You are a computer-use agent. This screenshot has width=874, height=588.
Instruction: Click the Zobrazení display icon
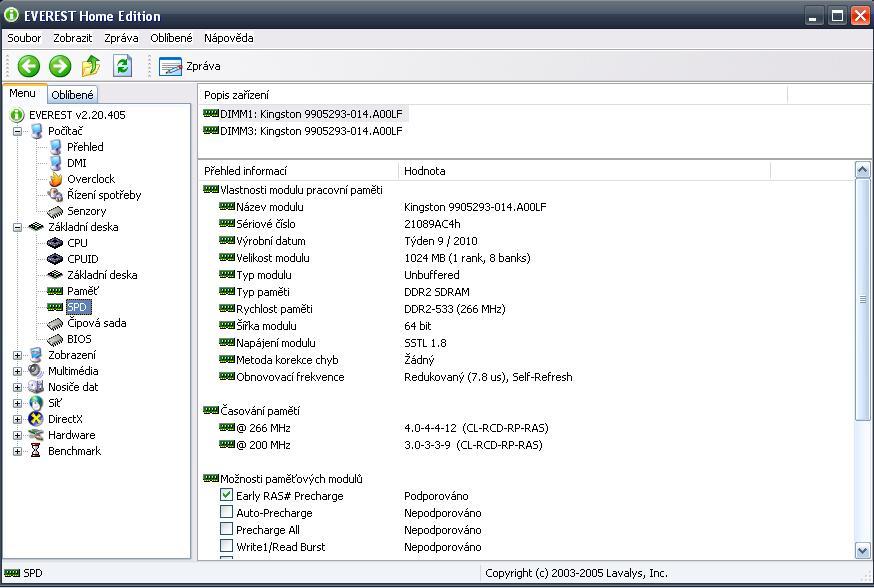(36, 355)
